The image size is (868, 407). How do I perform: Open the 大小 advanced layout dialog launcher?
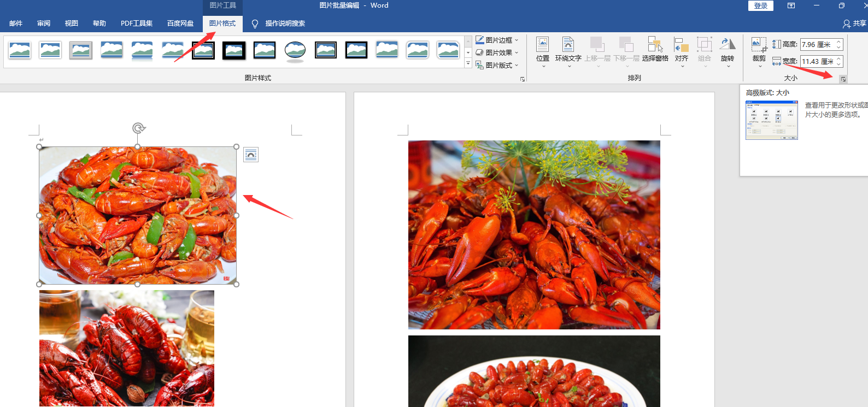tap(843, 79)
